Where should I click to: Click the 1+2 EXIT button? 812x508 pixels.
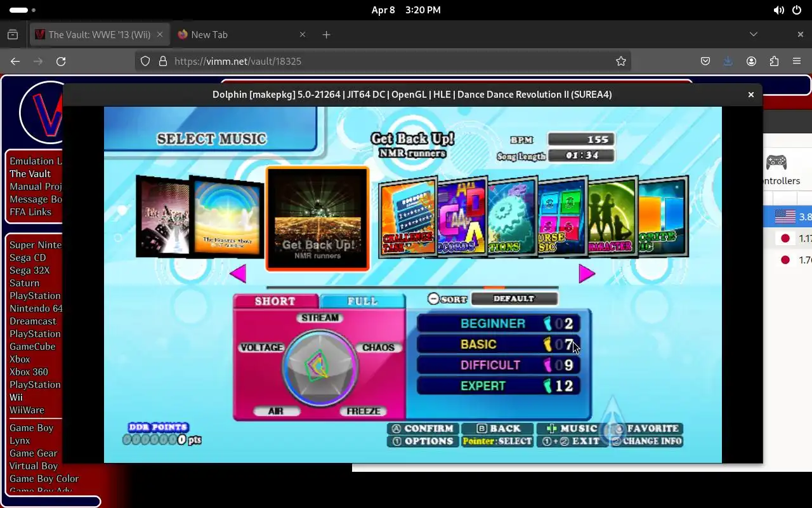tap(572, 441)
